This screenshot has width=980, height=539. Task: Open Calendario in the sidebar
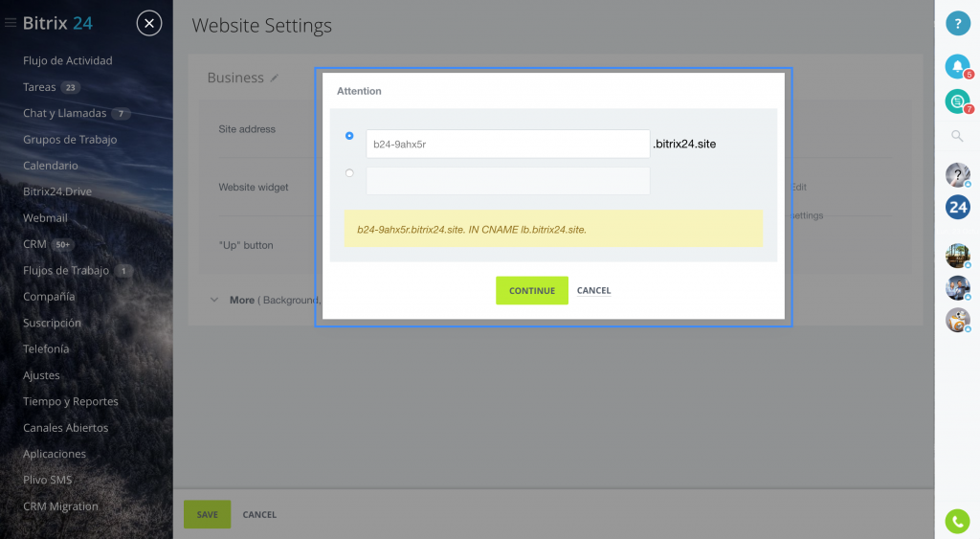[51, 166]
